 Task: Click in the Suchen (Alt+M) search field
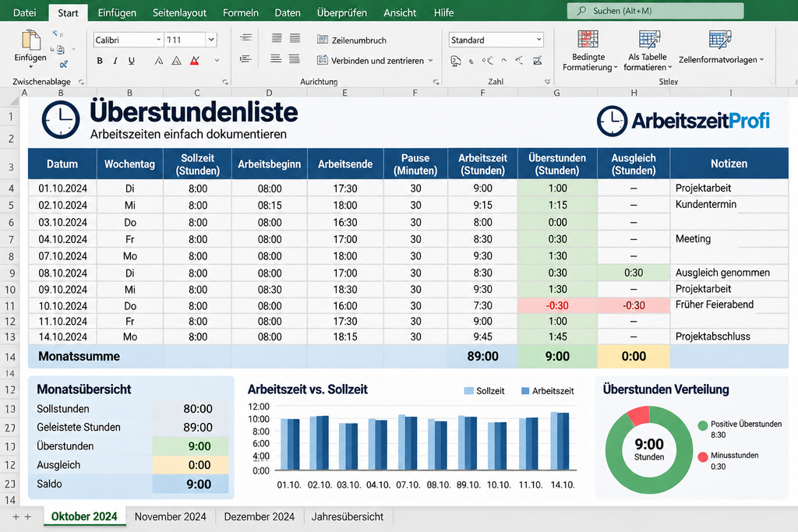click(655, 11)
